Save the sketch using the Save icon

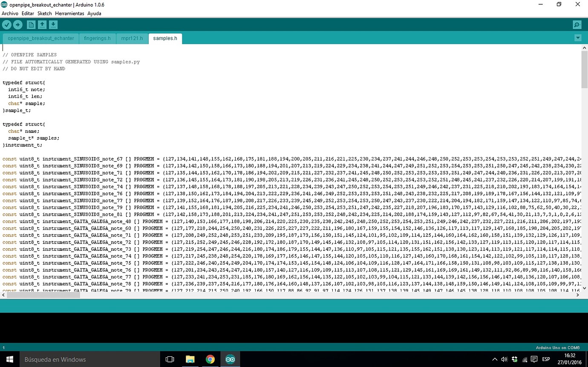pos(53,24)
